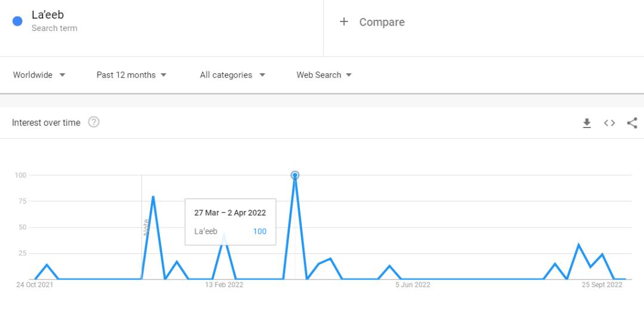The image size is (644, 317).
Task: Click the 13 Feb 2022 axis label
Action: pyautogui.click(x=224, y=285)
